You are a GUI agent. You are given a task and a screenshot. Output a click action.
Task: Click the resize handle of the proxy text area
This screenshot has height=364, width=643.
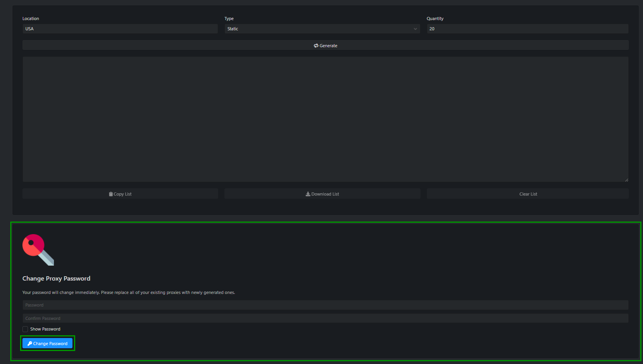click(x=626, y=180)
